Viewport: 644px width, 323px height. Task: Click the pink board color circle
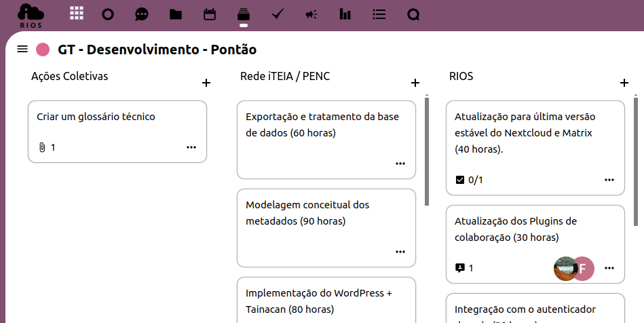43,50
